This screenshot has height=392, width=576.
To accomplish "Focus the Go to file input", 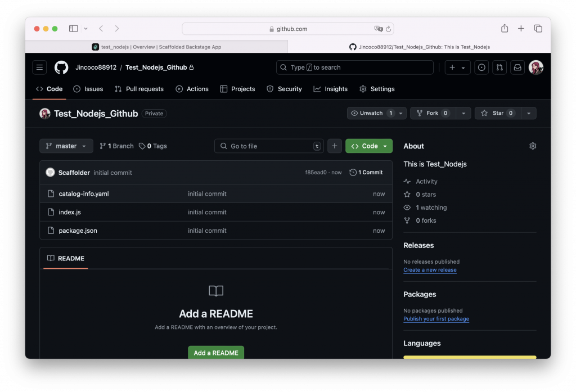I will pyautogui.click(x=269, y=146).
